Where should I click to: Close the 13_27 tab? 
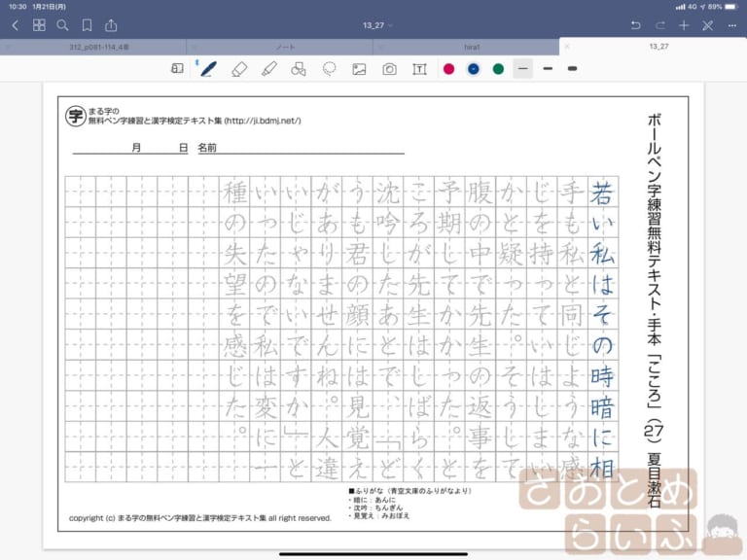pyautogui.click(x=567, y=47)
